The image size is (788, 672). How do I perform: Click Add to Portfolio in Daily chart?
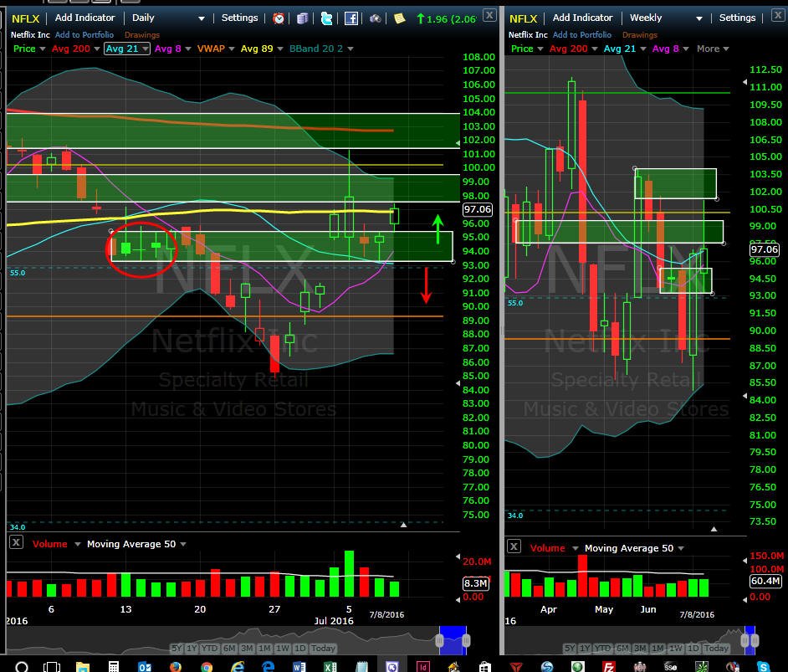pos(84,34)
